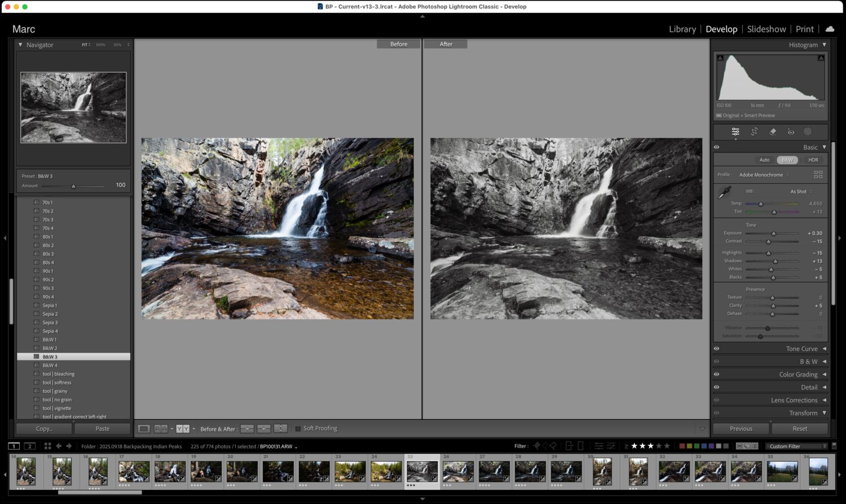Toggle the Basic panel eye switch
The width and height of the screenshot is (846, 504).
point(716,147)
